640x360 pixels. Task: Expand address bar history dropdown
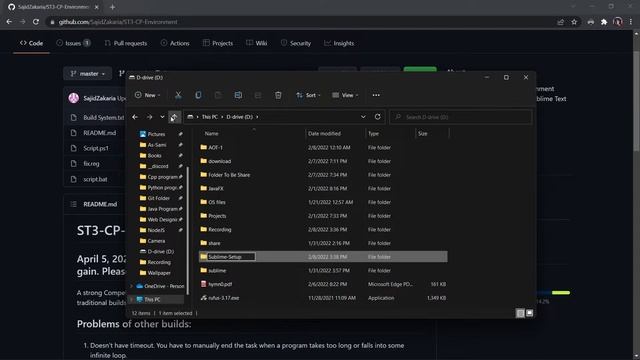tap(363, 117)
